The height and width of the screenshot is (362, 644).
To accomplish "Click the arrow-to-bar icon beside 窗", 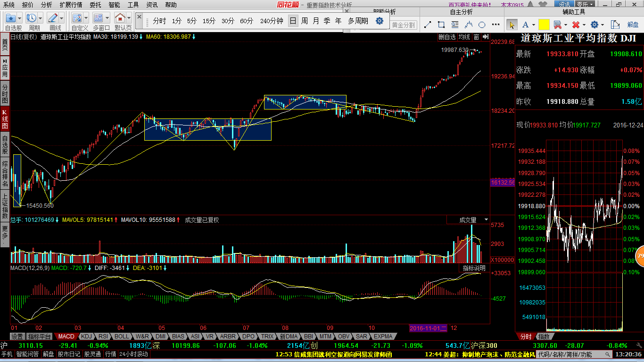I will tap(485, 37).
